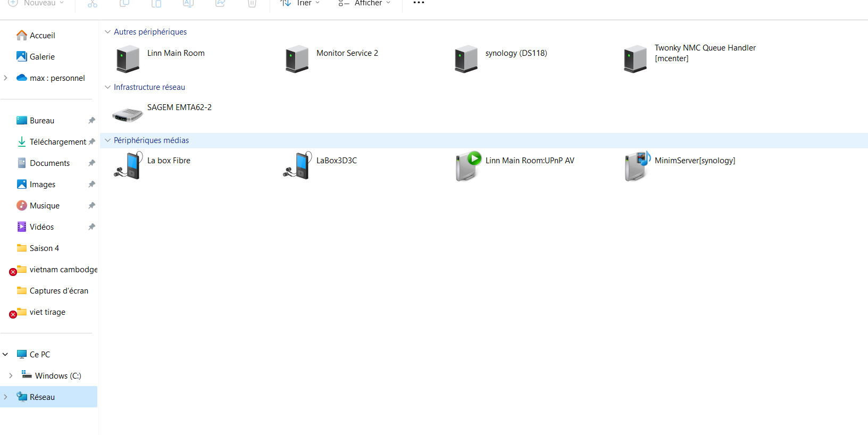The height and width of the screenshot is (435, 868).
Task: Expand the Windows (C:) drive tree
Action: tap(11, 376)
